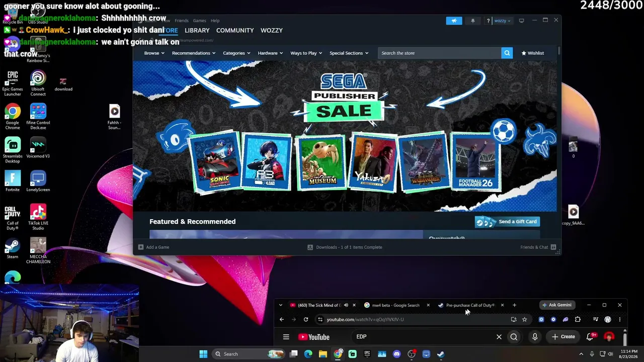Click Add a Game in Steam

click(154, 247)
